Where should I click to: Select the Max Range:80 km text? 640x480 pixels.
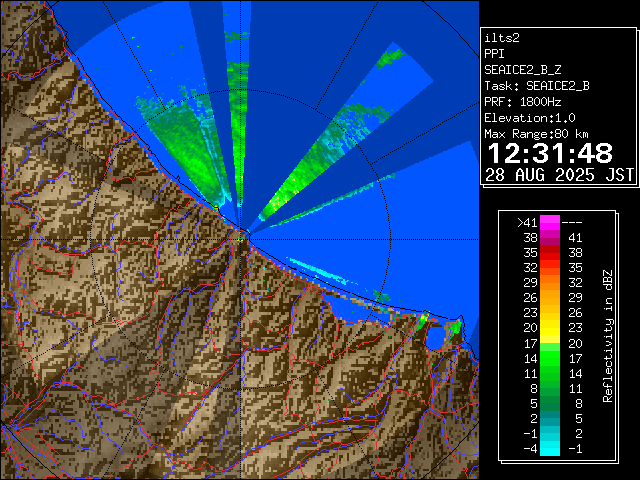(x=536, y=133)
